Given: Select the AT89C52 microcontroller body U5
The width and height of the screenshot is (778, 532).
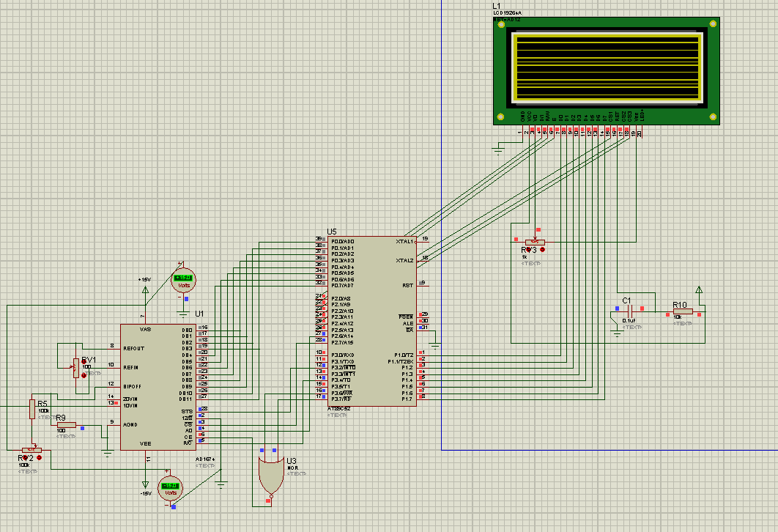Looking at the screenshot, I should 372,321.
